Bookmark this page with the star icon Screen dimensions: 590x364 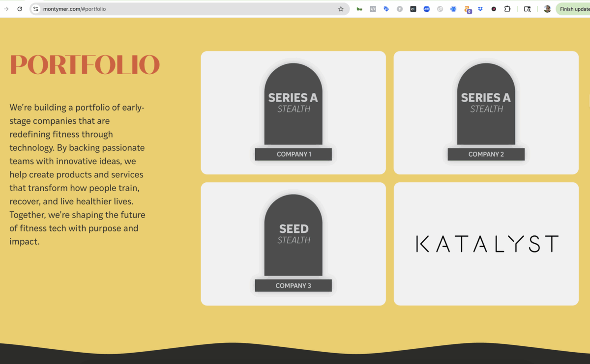pos(341,9)
